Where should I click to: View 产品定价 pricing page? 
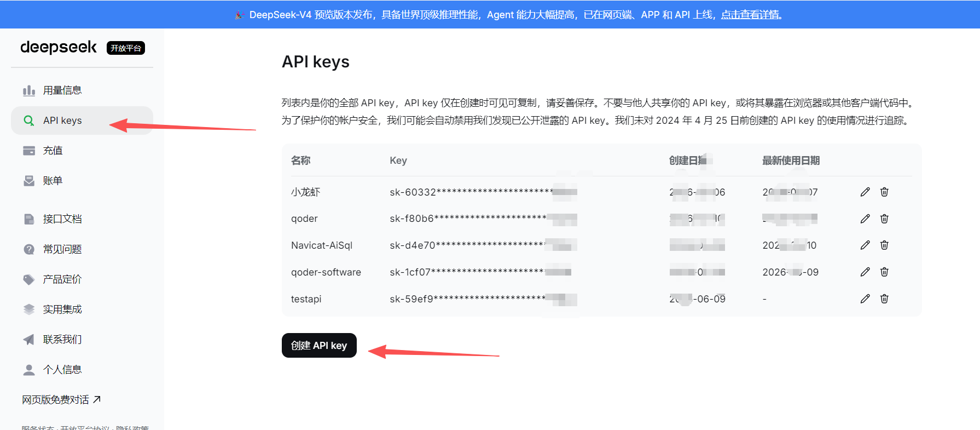[82, 279]
